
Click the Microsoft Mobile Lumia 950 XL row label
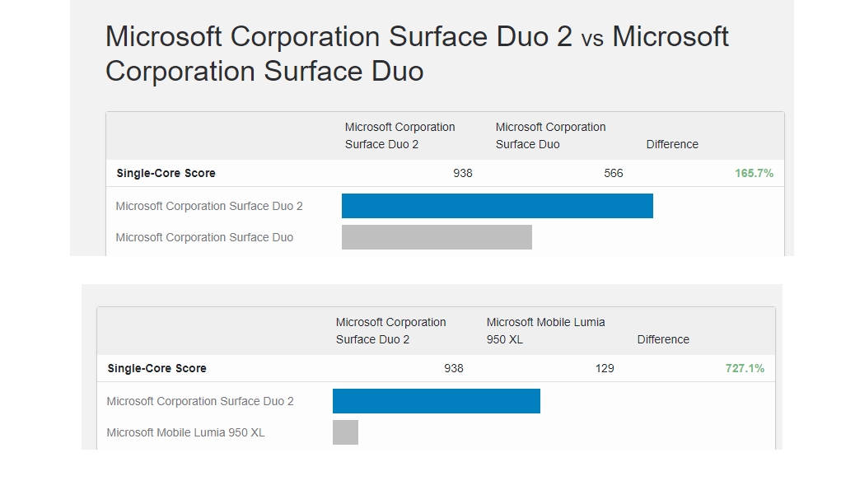185,432
